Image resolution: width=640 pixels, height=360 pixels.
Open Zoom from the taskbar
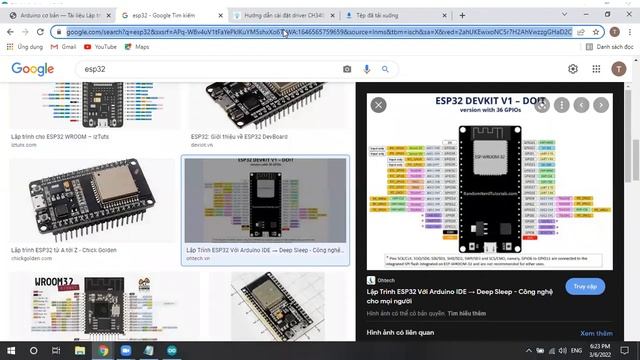(126, 351)
